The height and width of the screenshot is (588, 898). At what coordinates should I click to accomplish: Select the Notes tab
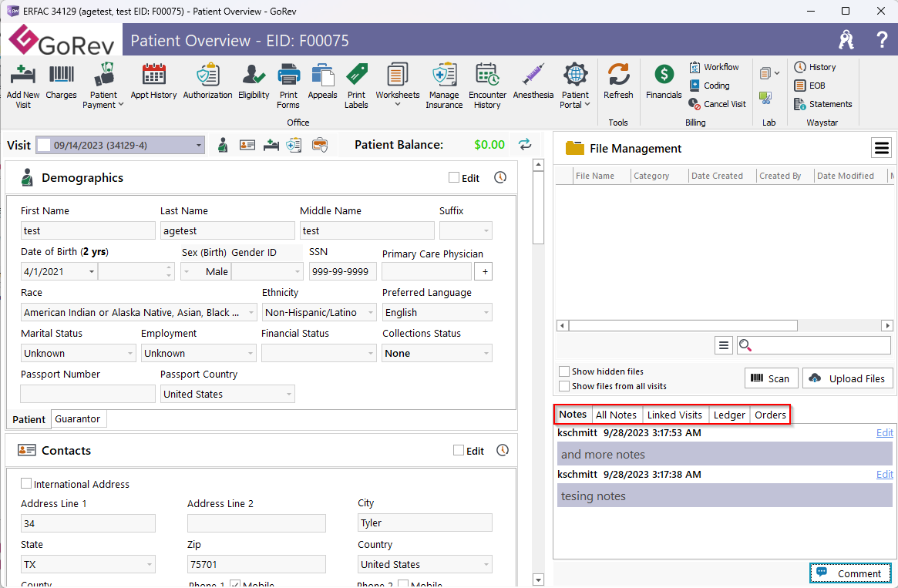coord(573,414)
